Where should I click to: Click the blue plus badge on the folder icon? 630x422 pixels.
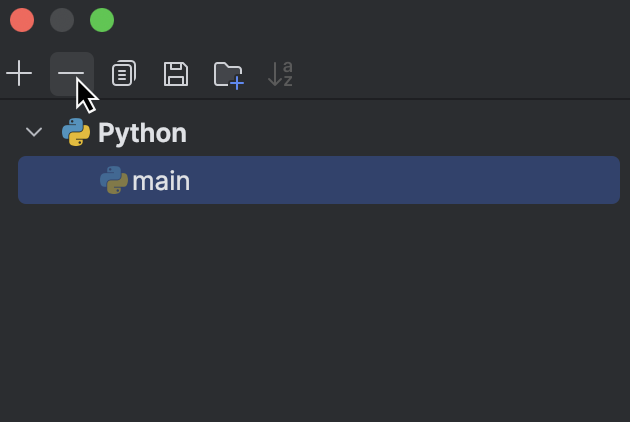tap(237, 83)
